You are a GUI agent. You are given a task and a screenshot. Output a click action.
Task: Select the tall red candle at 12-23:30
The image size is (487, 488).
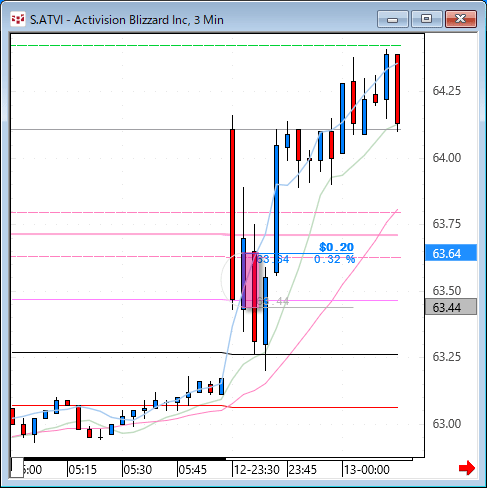tap(232, 214)
